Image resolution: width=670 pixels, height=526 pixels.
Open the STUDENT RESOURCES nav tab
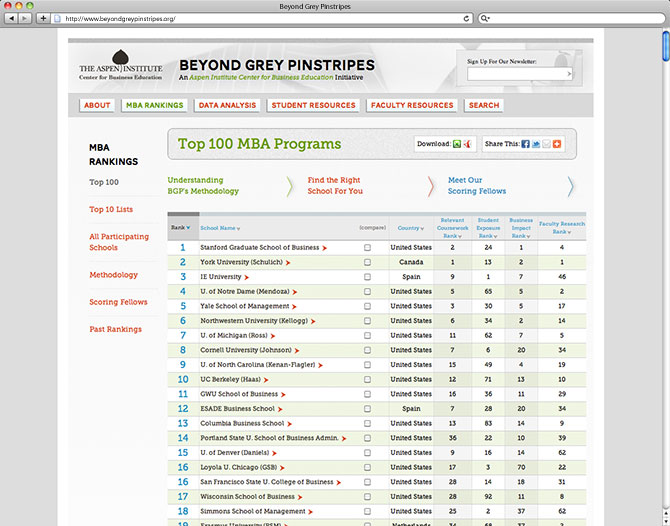tap(314, 105)
